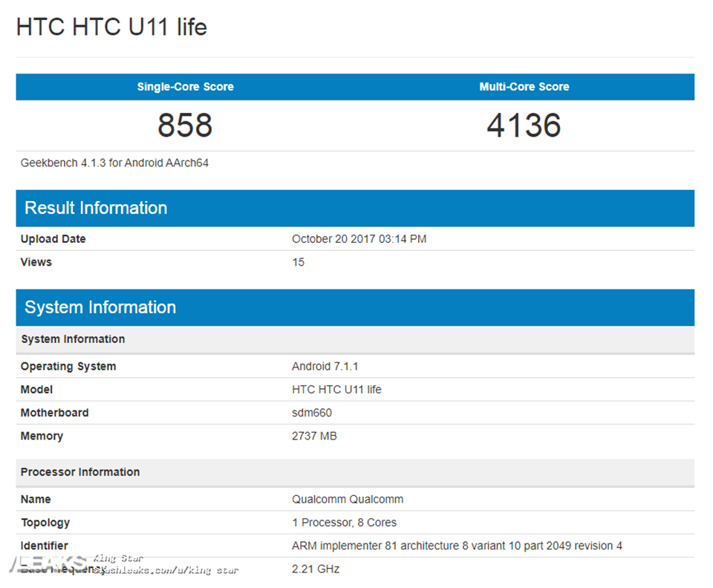Select the Multi-Core Score header
The image size is (713, 588).
click(524, 86)
